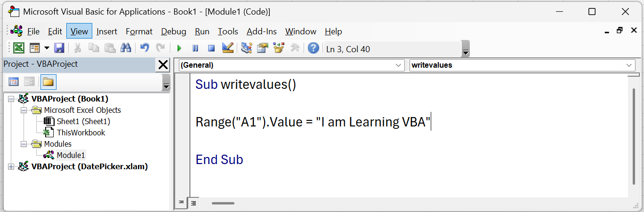The image size is (644, 212).
Task: Click the Reset (stop) toolbar icon
Action: tap(211, 48)
